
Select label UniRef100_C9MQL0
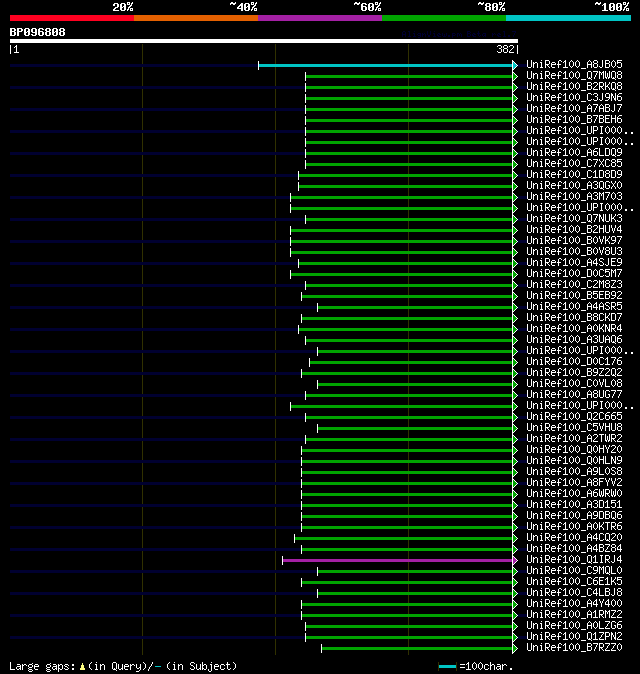coord(574,571)
